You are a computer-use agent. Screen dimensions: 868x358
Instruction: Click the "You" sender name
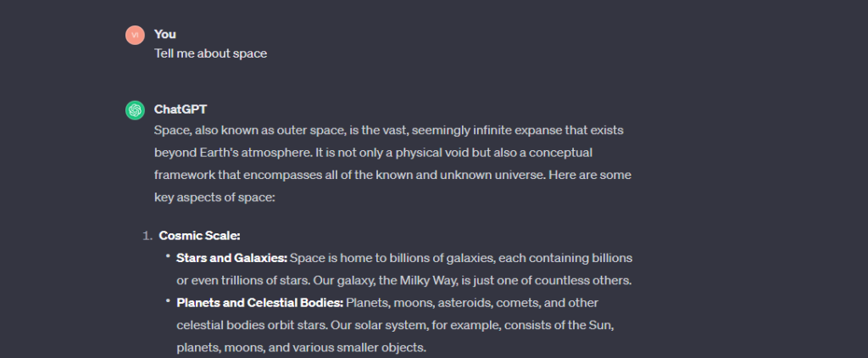coord(164,35)
